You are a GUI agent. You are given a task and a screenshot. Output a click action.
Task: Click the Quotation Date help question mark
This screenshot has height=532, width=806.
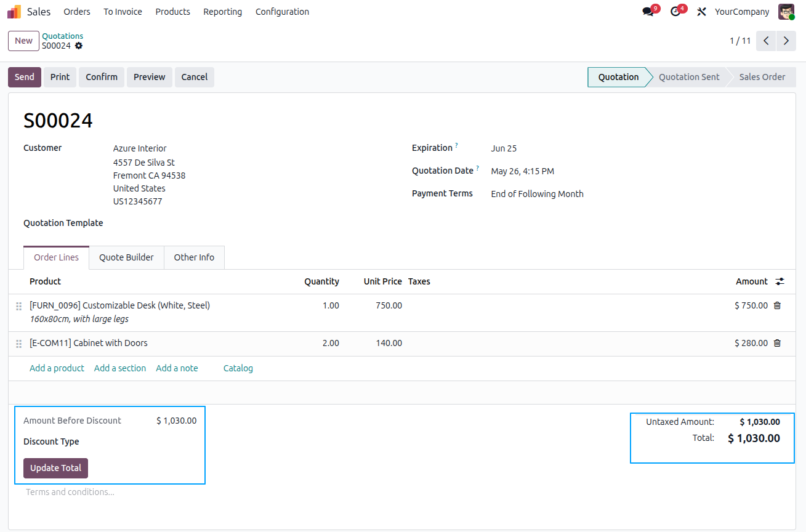click(x=477, y=168)
